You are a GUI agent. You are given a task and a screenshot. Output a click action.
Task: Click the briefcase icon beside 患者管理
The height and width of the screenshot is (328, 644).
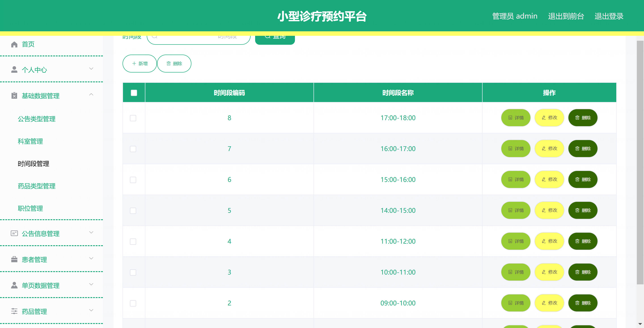[14, 259]
